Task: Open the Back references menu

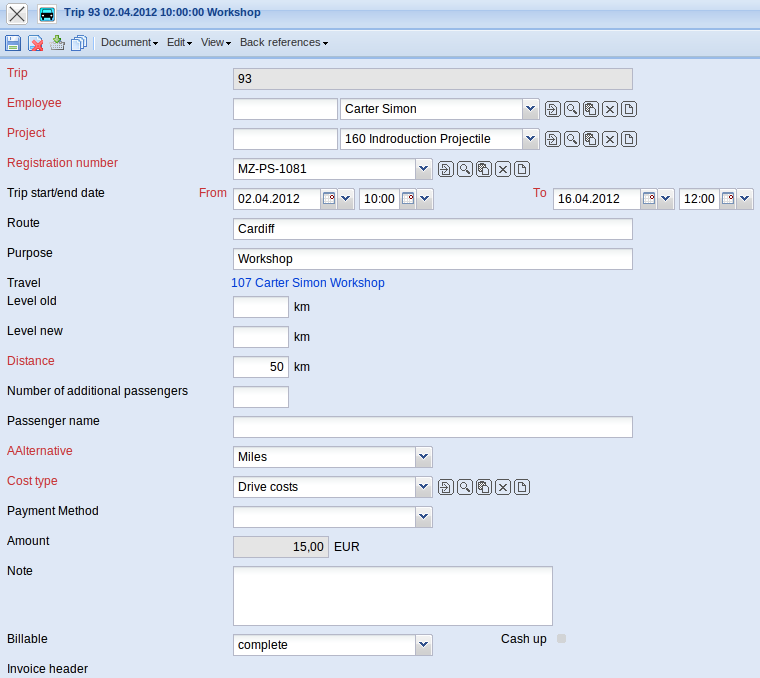Action: click(x=283, y=43)
